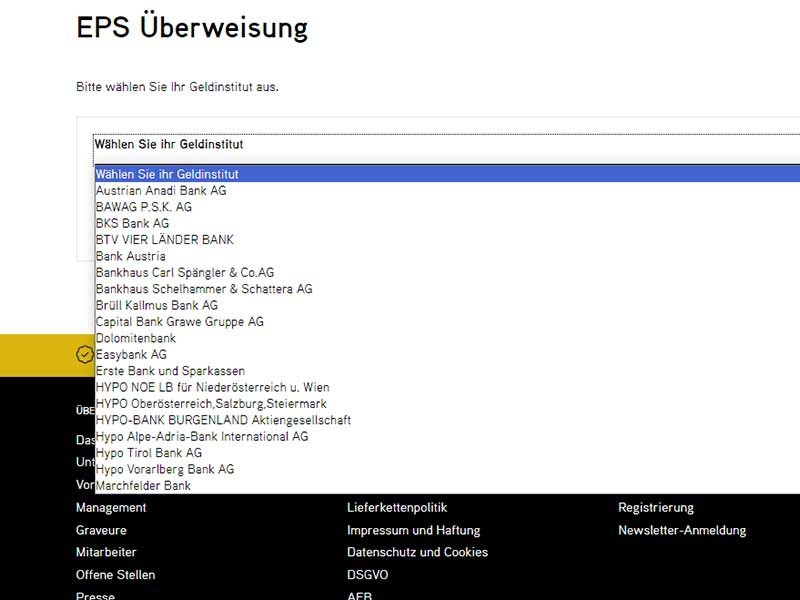
Task: Choose BAWAG P.S.K. AG
Action: pos(447,207)
